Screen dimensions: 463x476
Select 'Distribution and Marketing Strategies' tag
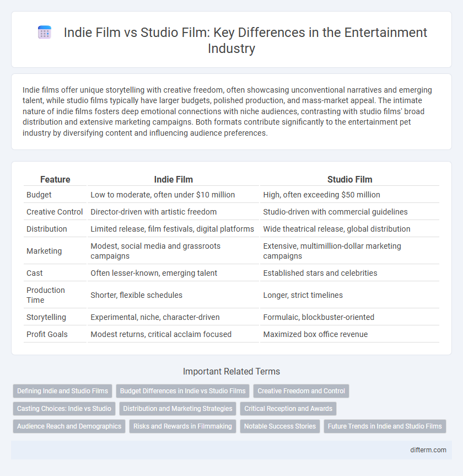click(177, 409)
